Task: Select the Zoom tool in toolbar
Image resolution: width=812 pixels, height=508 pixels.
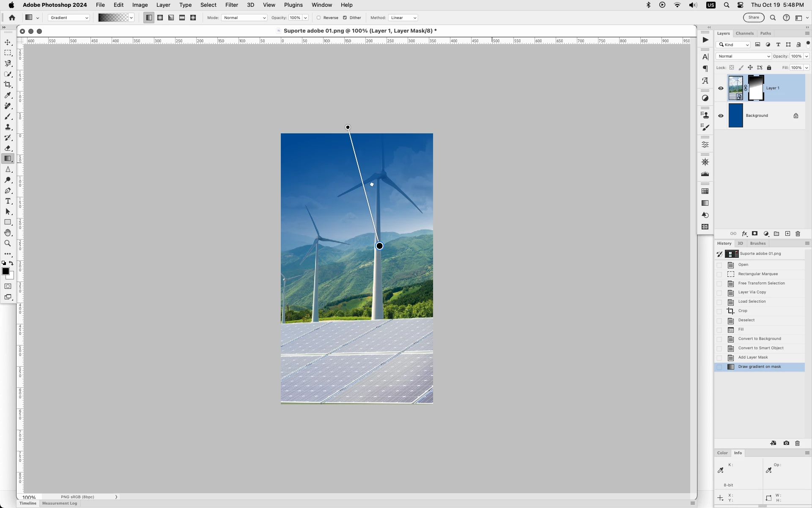Action: (x=8, y=243)
